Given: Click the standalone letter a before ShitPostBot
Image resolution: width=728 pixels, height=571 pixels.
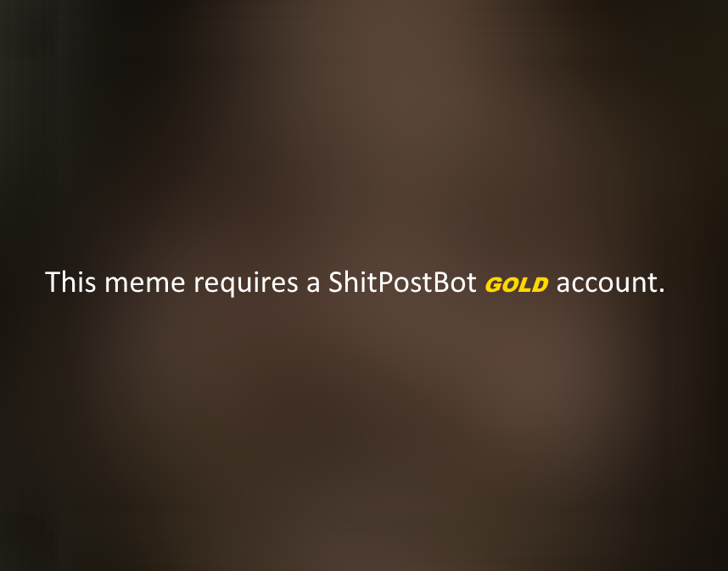Looking at the screenshot, I should coord(313,285).
